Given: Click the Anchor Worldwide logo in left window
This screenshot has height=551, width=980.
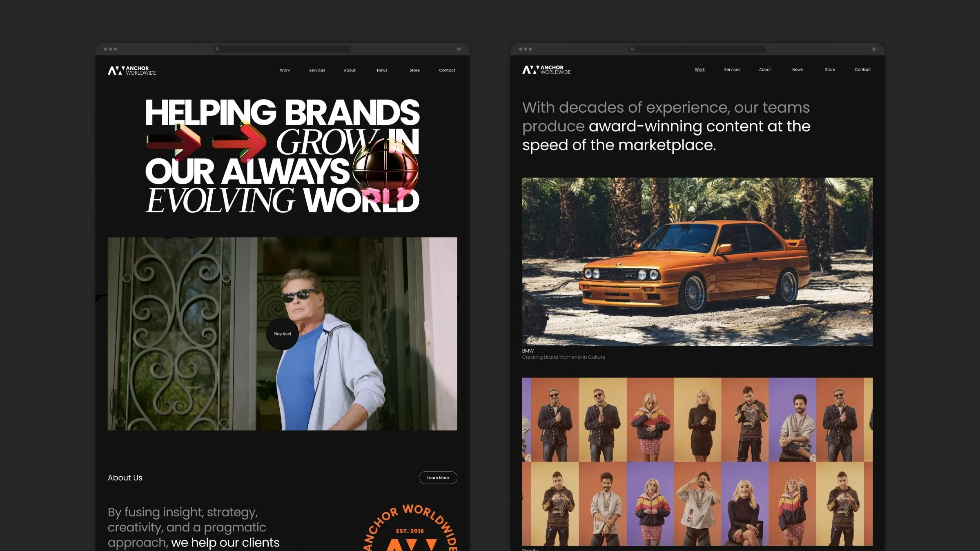Looking at the screenshot, I should (x=131, y=71).
